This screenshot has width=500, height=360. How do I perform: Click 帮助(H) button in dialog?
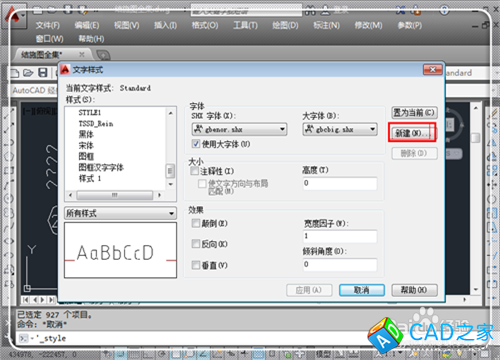(x=414, y=290)
